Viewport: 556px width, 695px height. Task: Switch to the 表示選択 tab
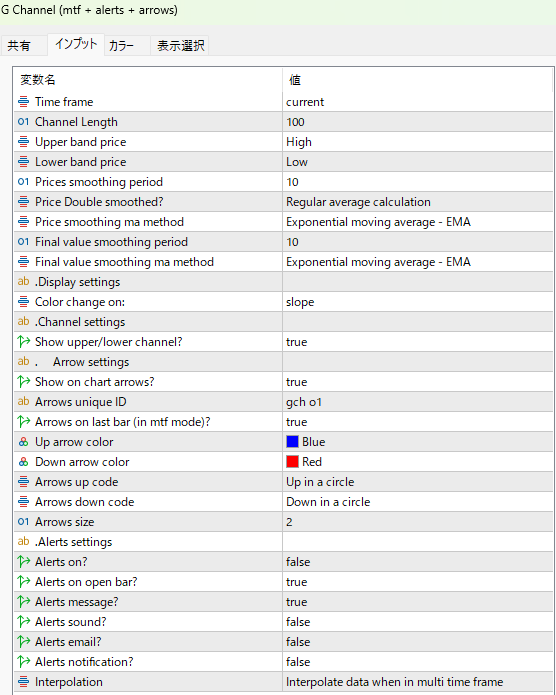180,45
